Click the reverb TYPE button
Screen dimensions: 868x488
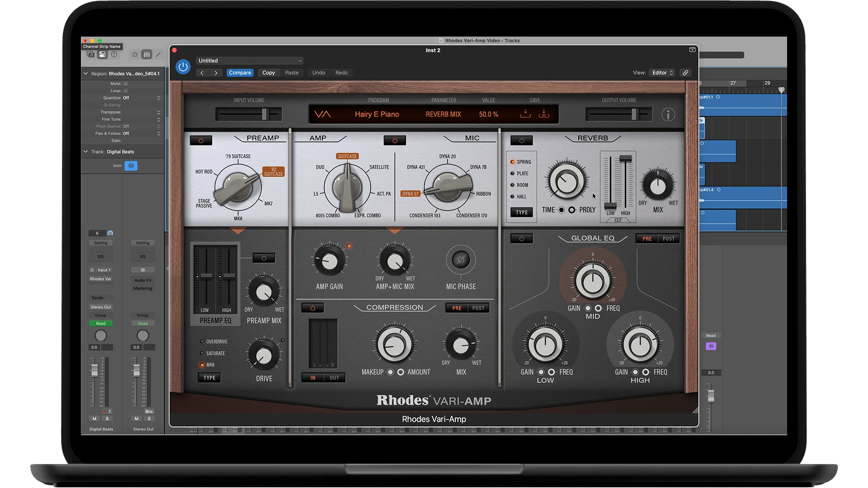point(522,212)
